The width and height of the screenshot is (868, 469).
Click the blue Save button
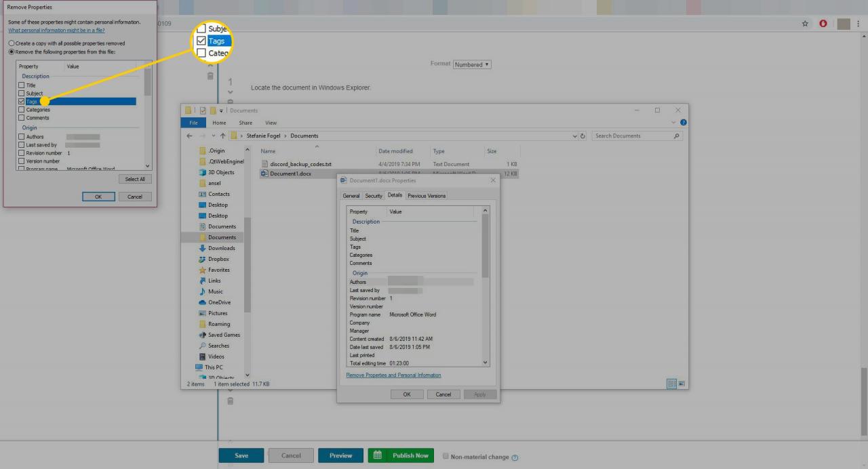point(241,455)
